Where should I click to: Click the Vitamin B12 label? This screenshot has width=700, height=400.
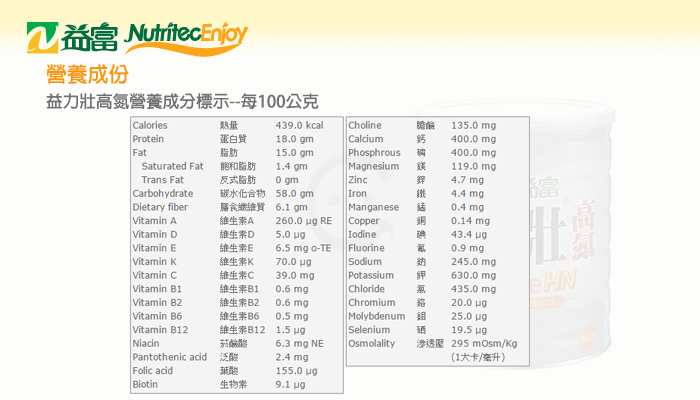click(160, 330)
